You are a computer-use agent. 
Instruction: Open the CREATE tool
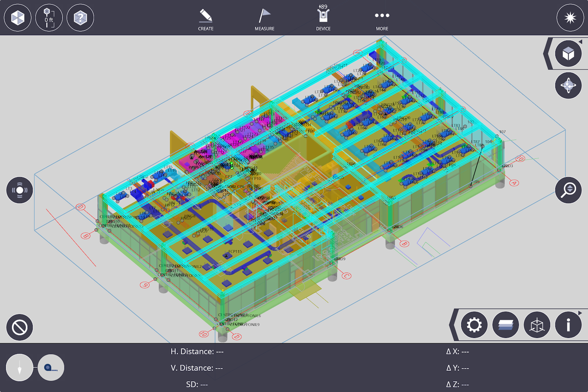pyautogui.click(x=205, y=19)
